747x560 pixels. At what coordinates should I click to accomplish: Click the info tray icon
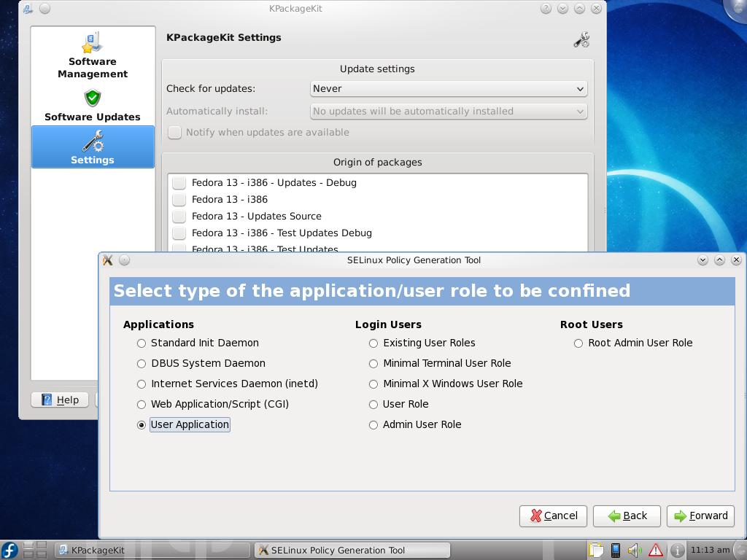678,551
